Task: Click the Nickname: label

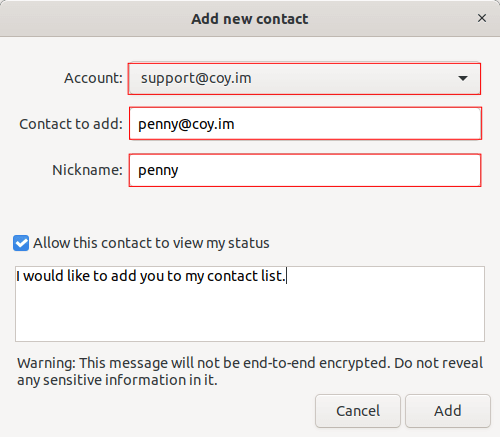Action: coord(87,170)
